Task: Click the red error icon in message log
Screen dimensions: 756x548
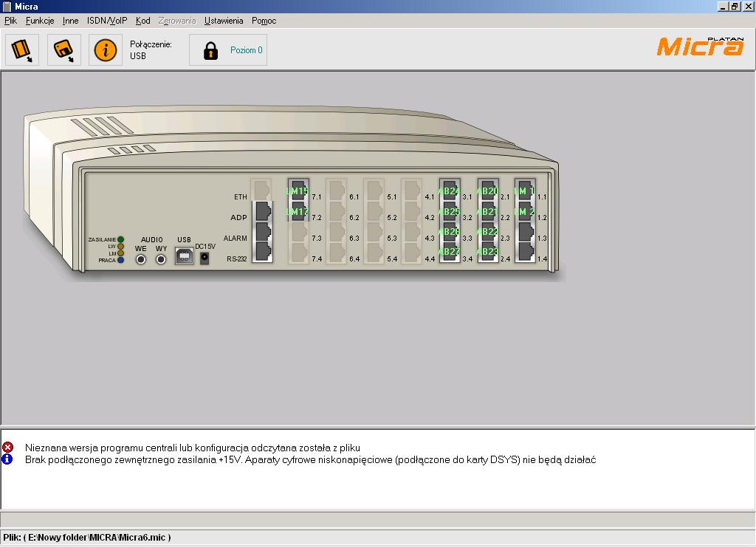Action: click(7, 447)
